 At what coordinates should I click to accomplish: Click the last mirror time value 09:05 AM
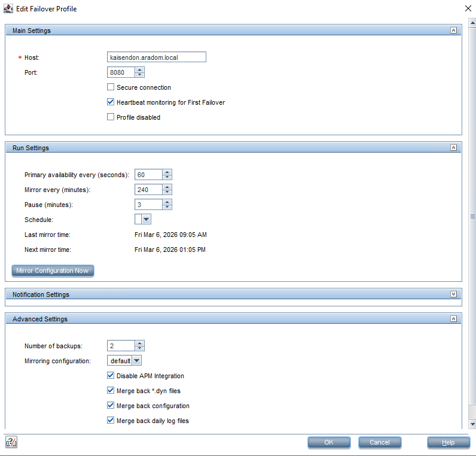tap(193, 235)
